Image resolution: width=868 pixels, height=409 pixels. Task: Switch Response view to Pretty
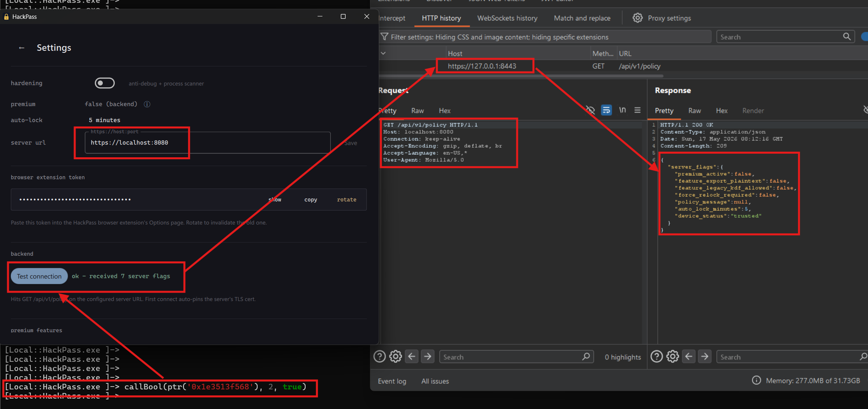tap(664, 111)
